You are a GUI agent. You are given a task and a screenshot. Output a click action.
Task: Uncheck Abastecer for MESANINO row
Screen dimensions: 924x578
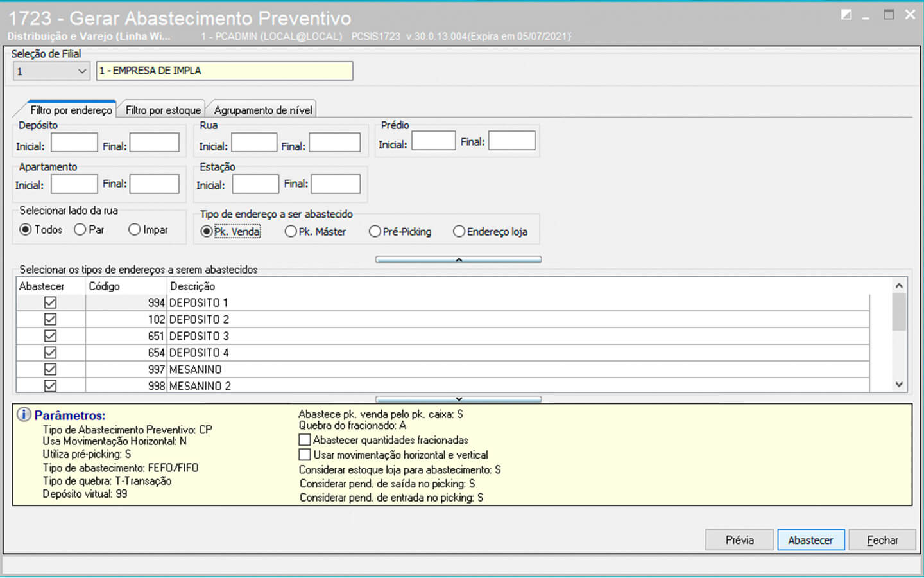point(50,369)
